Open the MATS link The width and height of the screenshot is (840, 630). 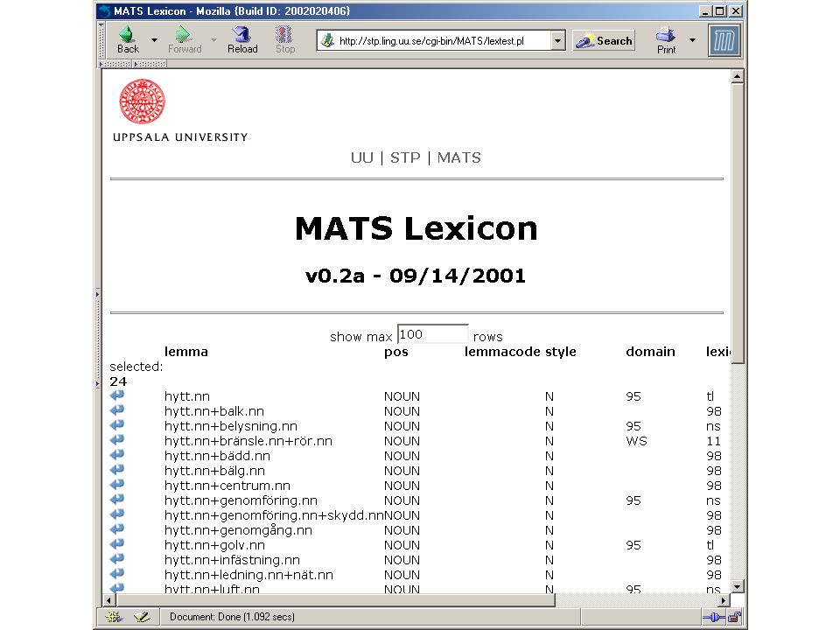pos(459,157)
